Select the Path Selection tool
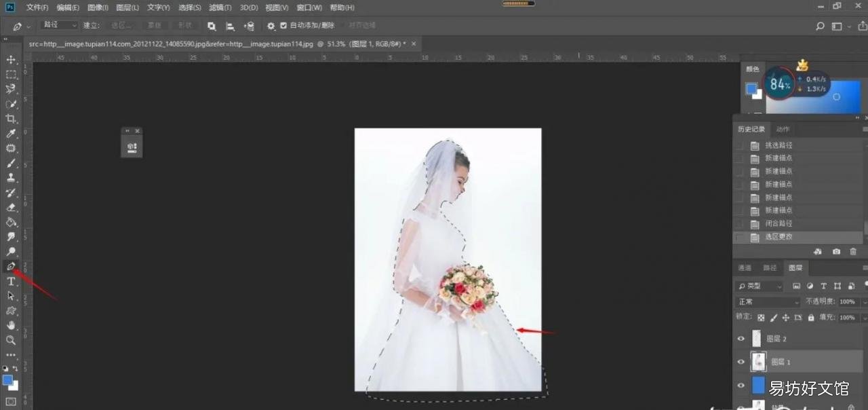This screenshot has width=868, height=410. 11,296
